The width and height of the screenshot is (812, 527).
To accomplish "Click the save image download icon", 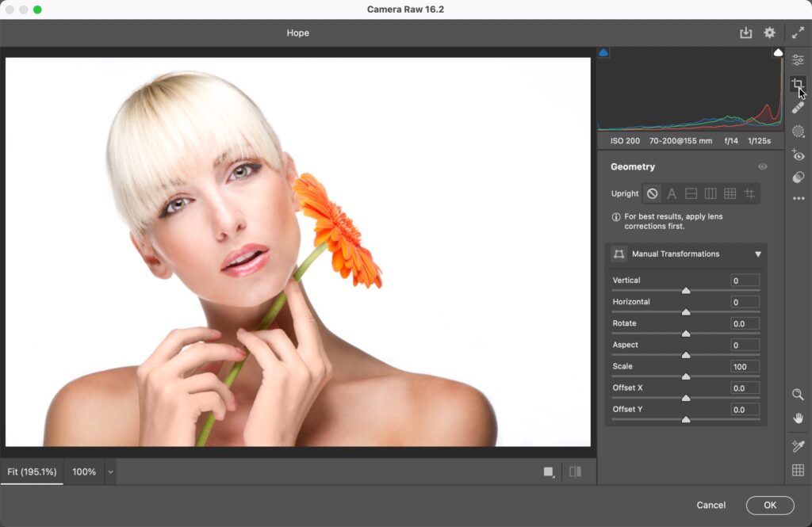I will (x=745, y=32).
